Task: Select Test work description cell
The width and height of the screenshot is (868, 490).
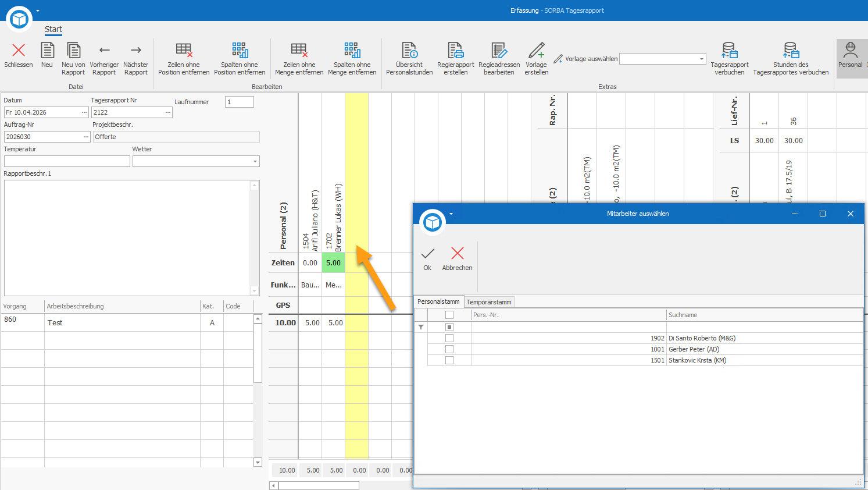Action: click(122, 322)
